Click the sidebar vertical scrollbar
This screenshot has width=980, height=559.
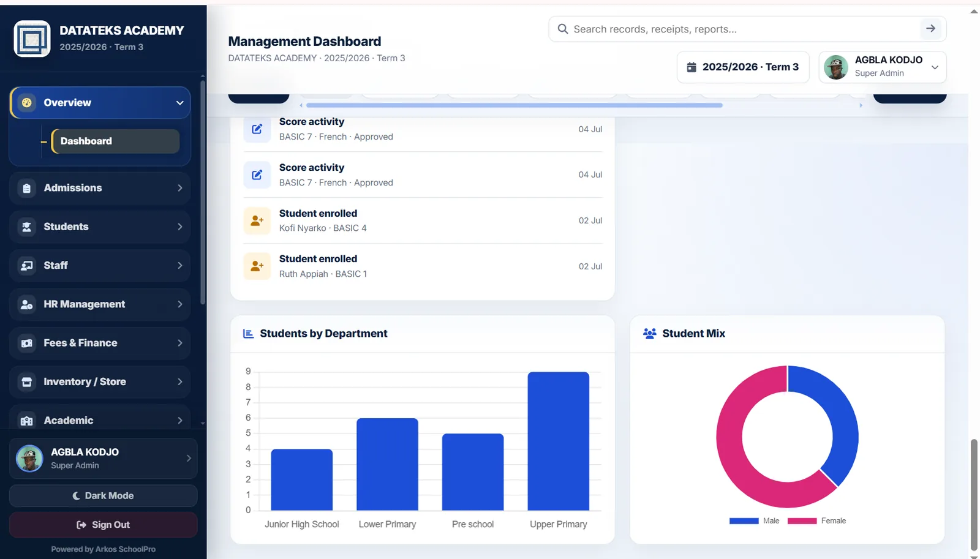[x=203, y=192]
